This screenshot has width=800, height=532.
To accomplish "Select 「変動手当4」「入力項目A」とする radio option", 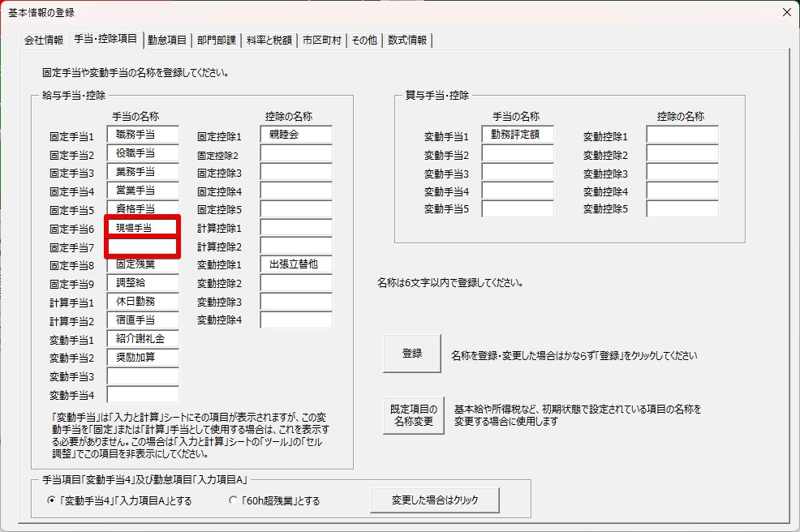I will point(53,500).
